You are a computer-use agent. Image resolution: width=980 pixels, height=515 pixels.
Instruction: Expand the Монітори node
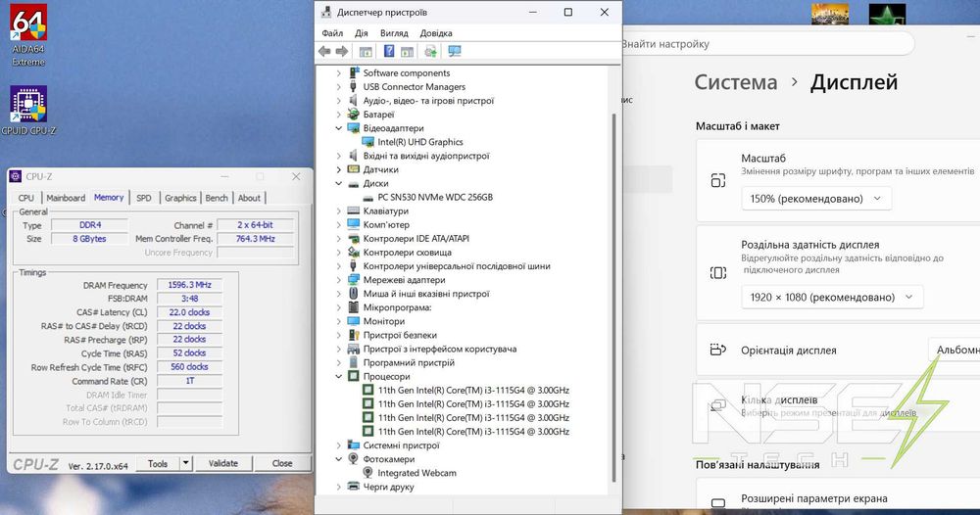point(339,321)
